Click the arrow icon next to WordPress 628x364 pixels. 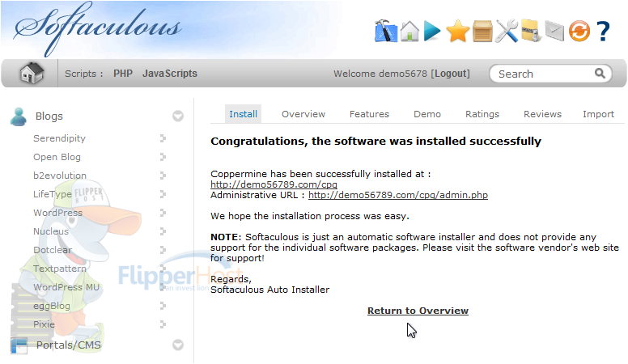(163, 212)
